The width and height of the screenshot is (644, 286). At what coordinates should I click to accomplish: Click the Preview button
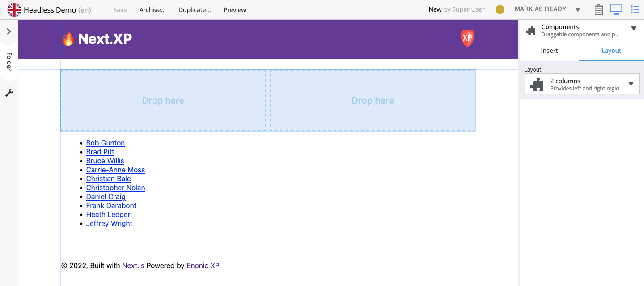(x=235, y=10)
